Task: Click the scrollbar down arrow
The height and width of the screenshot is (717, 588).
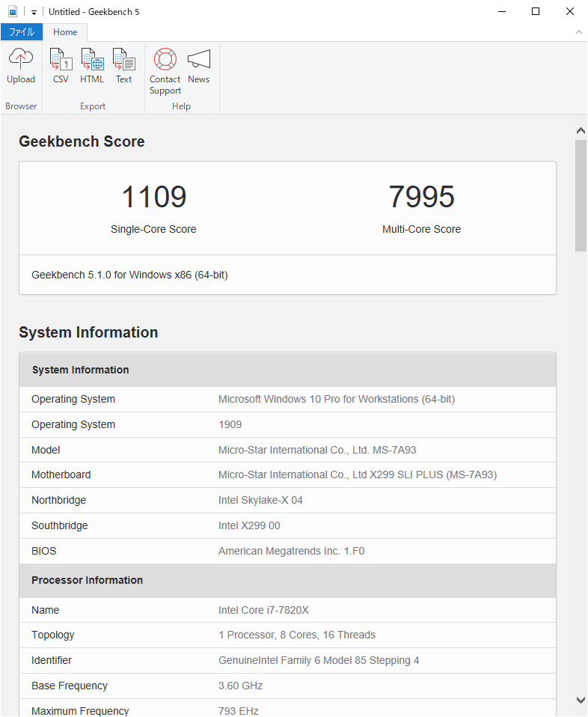Action: [581, 700]
